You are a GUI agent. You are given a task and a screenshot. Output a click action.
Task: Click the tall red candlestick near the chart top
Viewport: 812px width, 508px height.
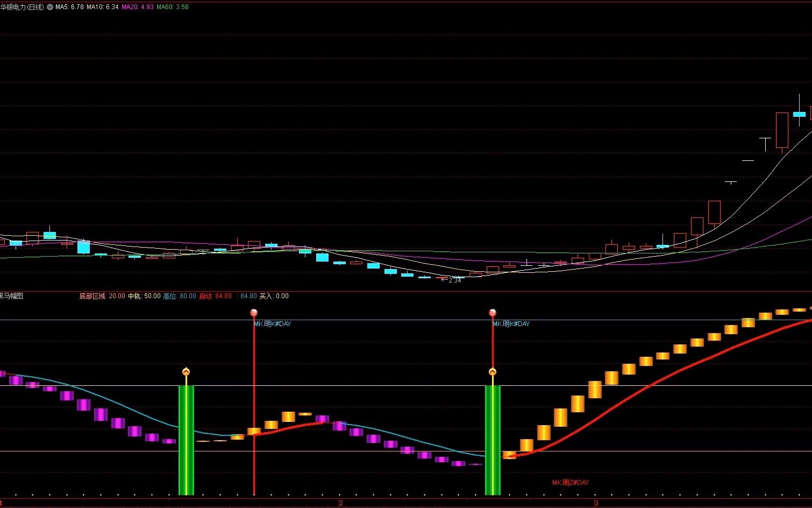[x=782, y=130]
